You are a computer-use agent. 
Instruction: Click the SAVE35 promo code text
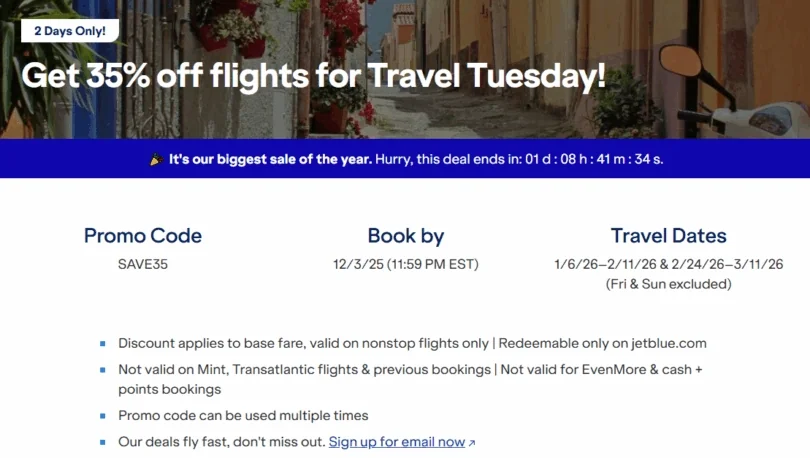143,265
